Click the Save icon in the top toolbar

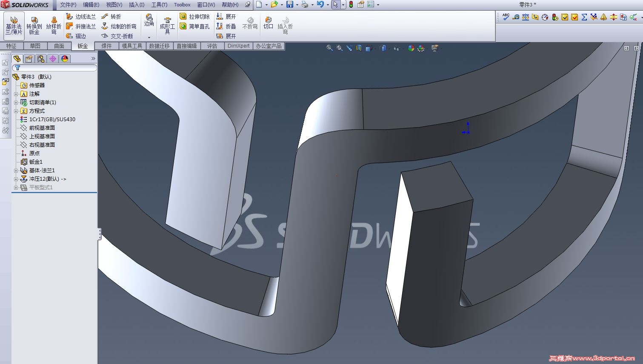[x=290, y=5]
